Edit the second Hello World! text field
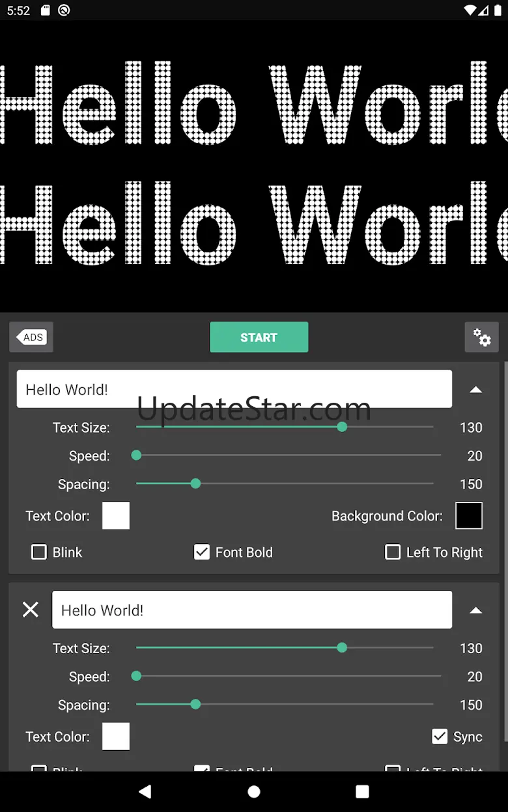 pyautogui.click(x=252, y=610)
